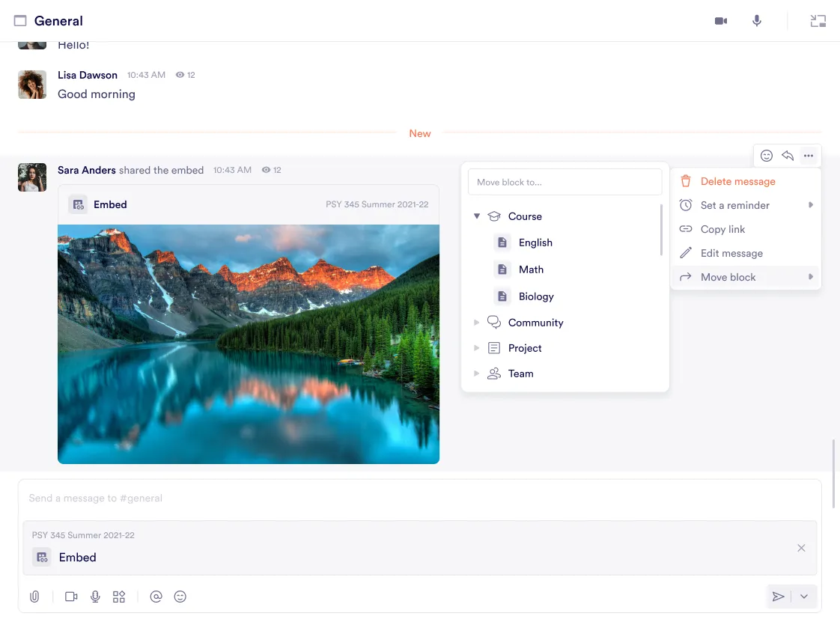Collapse the Course tree section
The image size is (840, 631).
477,216
